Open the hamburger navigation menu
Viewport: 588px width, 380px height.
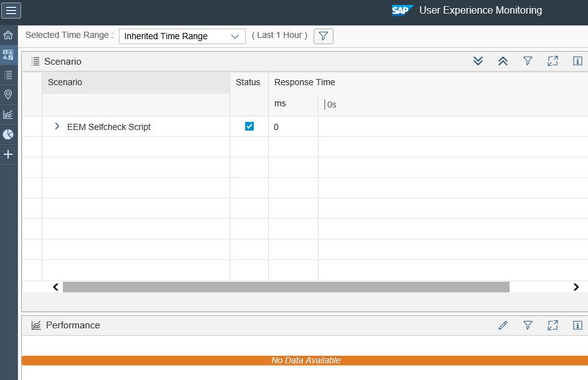pyautogui.click(x=11, y=10)
